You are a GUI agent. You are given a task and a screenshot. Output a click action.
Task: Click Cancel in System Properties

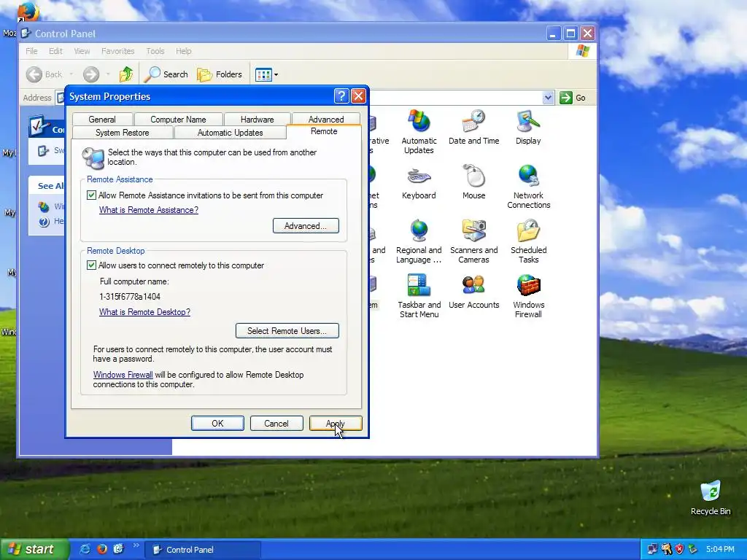point(276,424)
